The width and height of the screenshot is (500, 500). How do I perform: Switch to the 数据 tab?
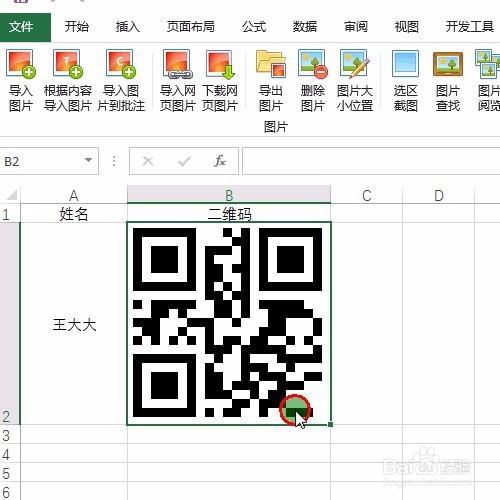click(305, 27)
